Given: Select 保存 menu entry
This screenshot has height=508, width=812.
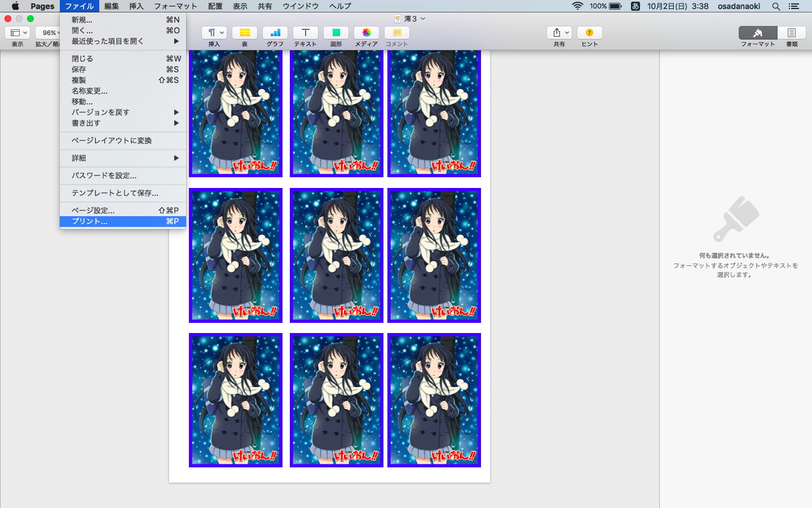Looking at the screenshot, I should click(x=123, y=69).
